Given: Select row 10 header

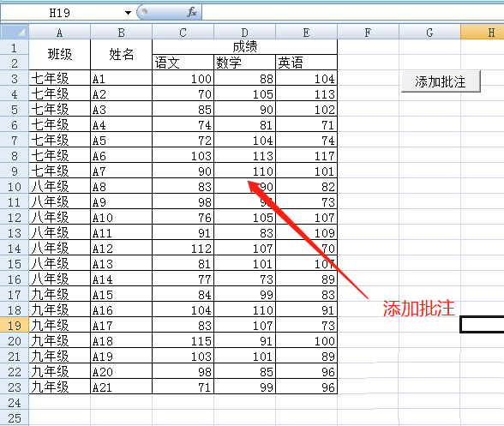Looking at the screenshot, I should coord(15,187).
